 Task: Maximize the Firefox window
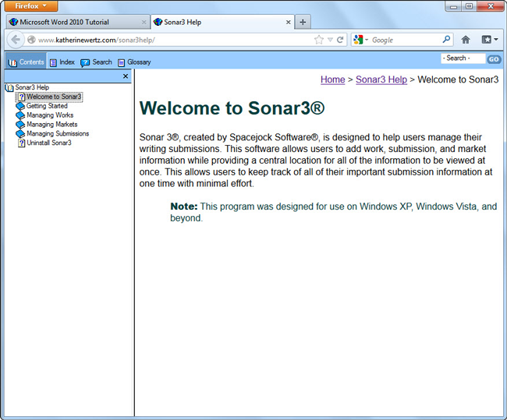click(x=469, y=6)
